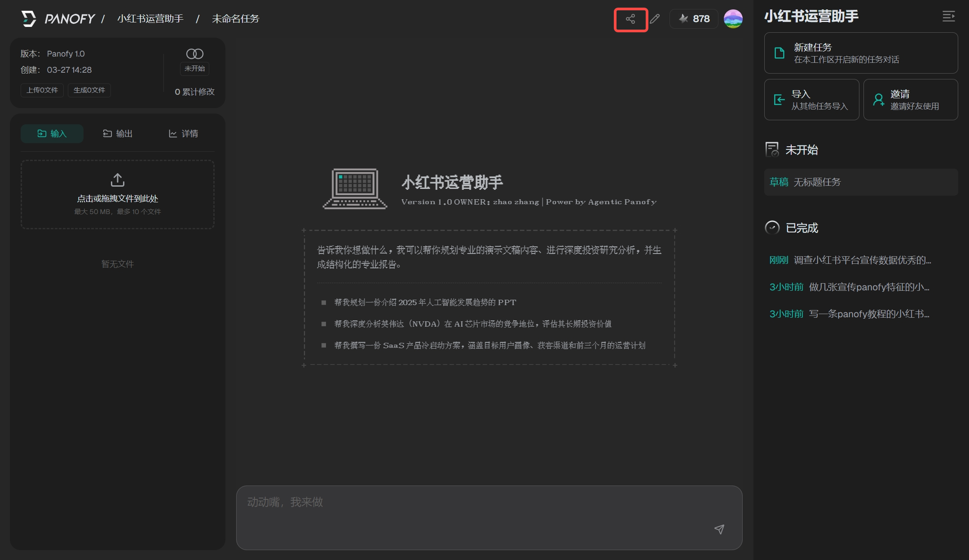Click 新建任务 to start a new task

(x=861, y=53)
